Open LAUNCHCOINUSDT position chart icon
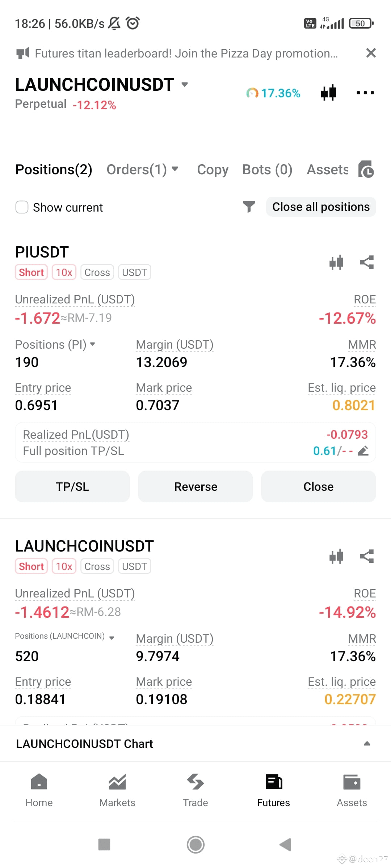This screenshot has width=391, height=868. point(336,556)
